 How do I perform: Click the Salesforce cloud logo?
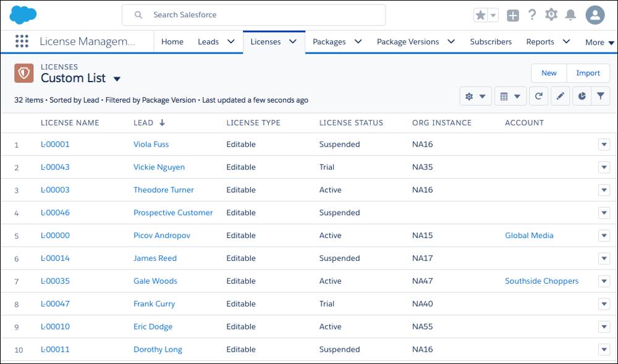coord(23,15)
